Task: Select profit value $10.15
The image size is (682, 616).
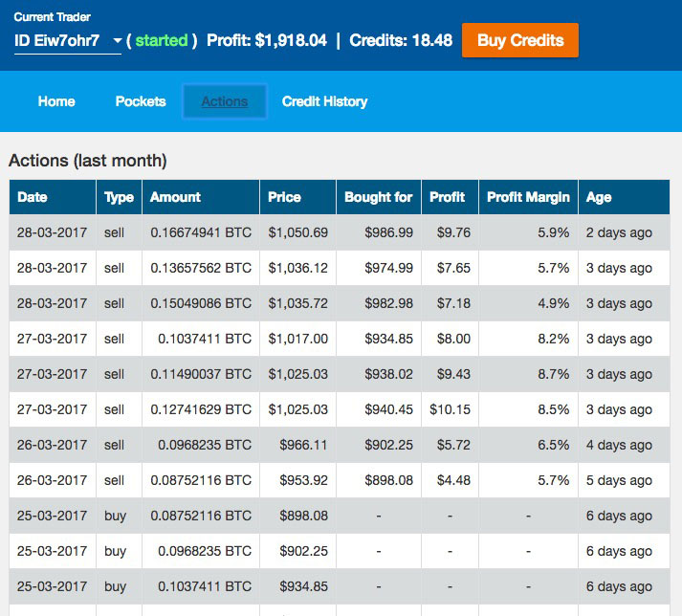Action: point(451,409)
